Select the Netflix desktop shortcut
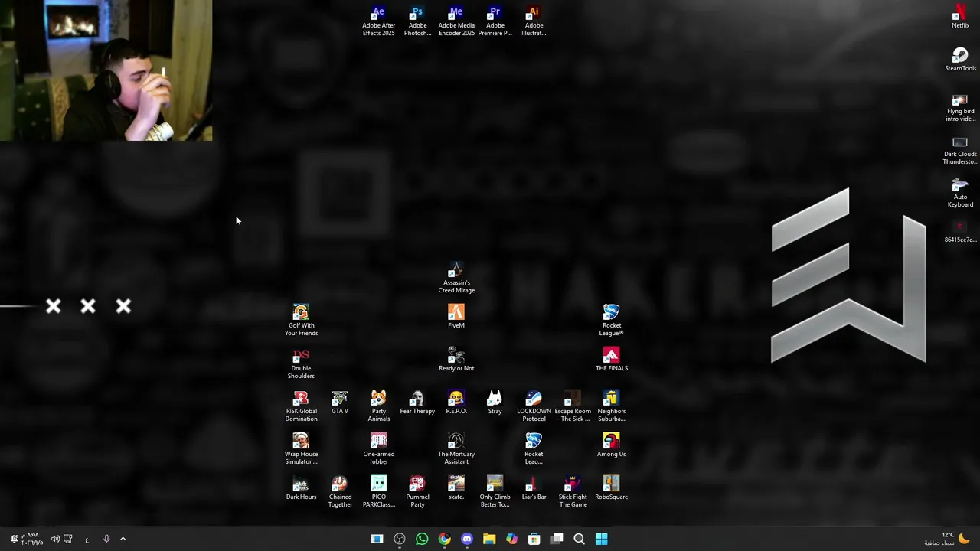 coord(960,17)
